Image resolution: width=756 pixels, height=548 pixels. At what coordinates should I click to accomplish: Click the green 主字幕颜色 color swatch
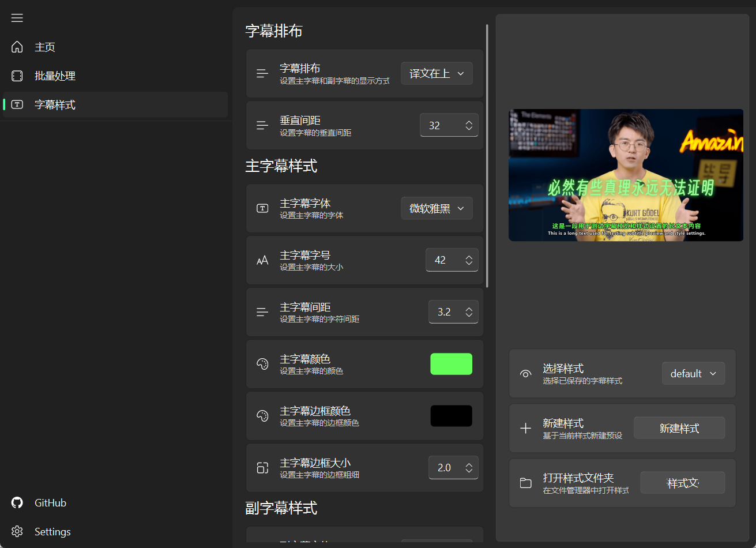click(x=451, y=364)
